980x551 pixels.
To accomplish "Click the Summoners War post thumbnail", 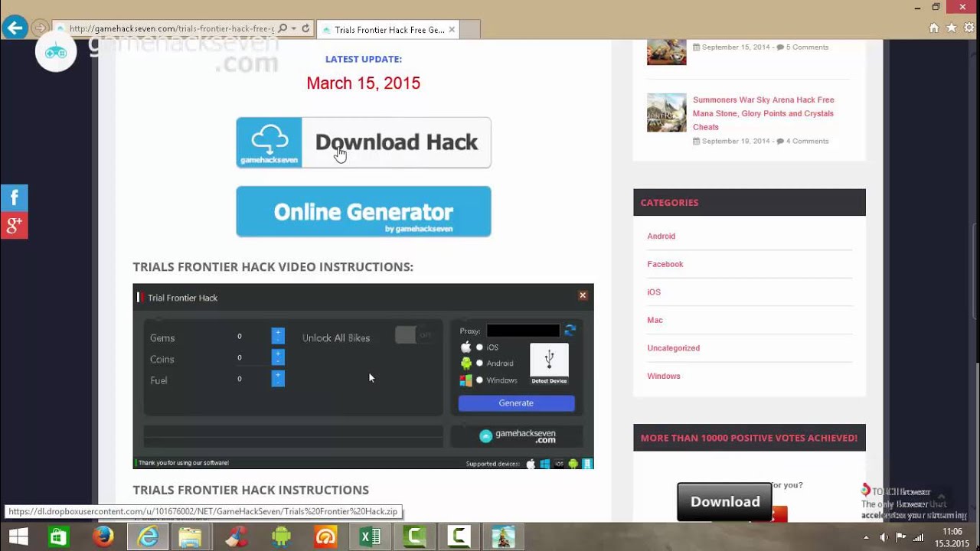I will point(667,112).
